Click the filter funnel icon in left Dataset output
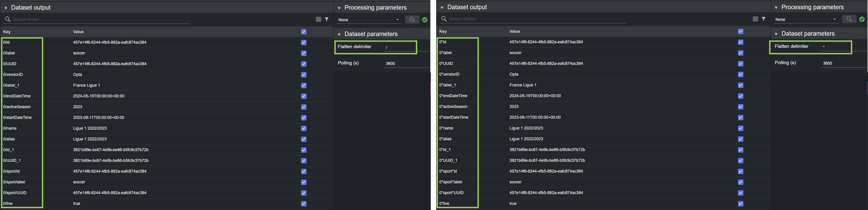 [x=327, y=20]
